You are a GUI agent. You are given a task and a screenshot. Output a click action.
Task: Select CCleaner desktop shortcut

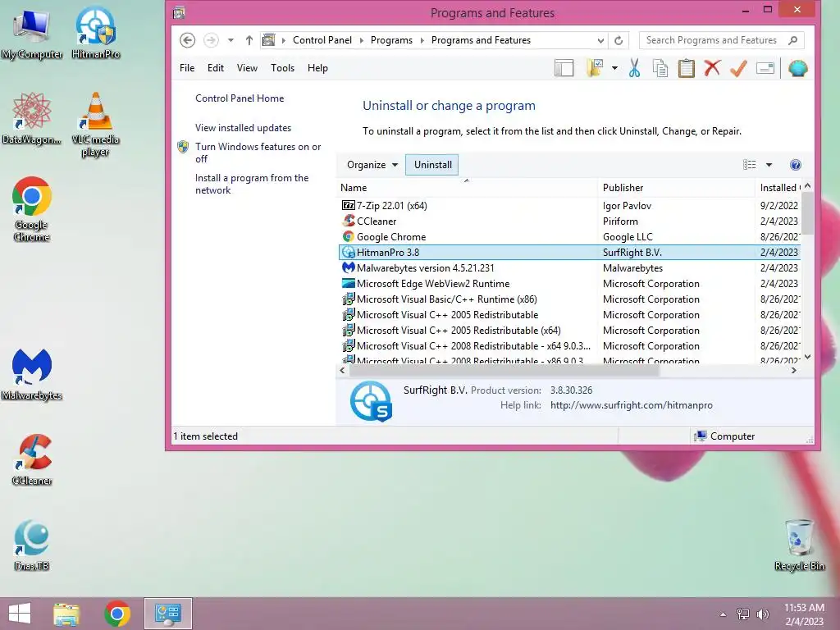pos(32,459)
